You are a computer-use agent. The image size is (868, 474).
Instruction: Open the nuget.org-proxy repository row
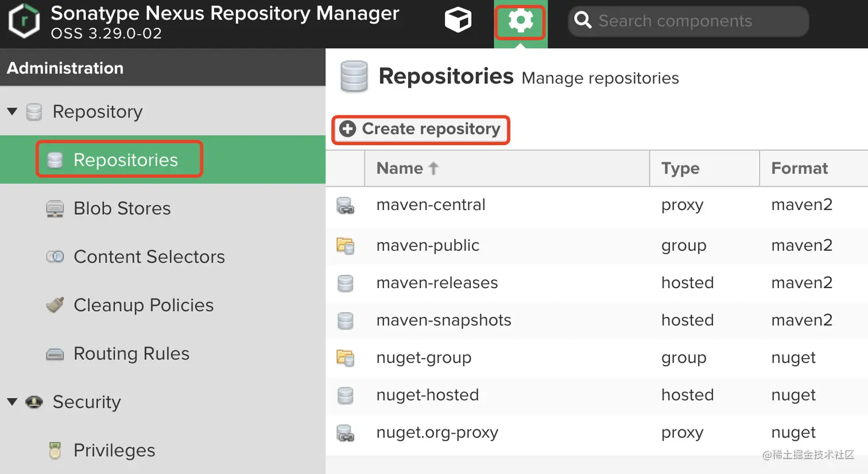(597, 432)
